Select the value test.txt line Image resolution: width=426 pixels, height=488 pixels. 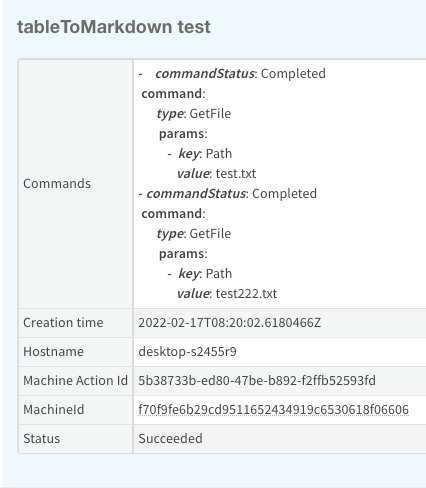217,174
